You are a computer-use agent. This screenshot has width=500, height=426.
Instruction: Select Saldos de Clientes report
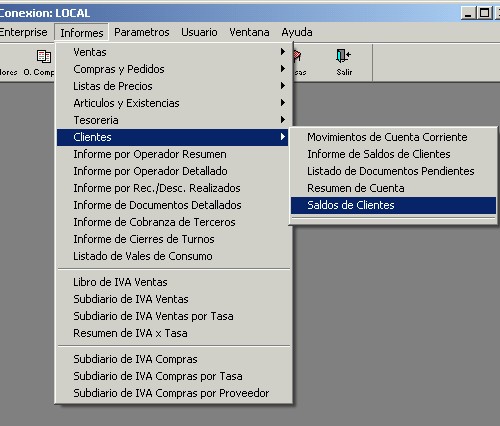click(393, 205)
